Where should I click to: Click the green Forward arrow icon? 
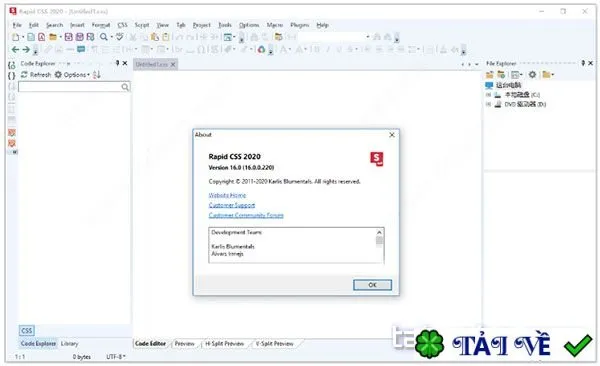pyautogui.click(x=26, y=49)
